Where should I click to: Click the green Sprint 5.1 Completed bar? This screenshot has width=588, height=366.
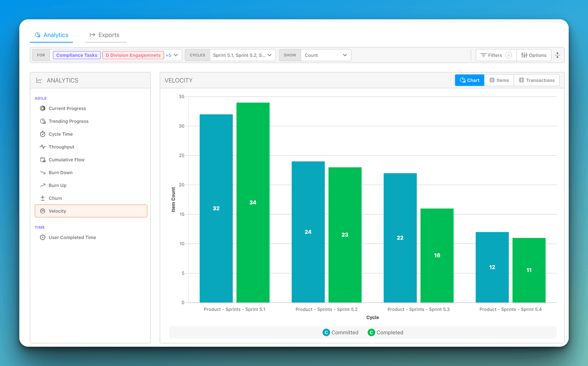pyautogui.click(x=253, y=203)
